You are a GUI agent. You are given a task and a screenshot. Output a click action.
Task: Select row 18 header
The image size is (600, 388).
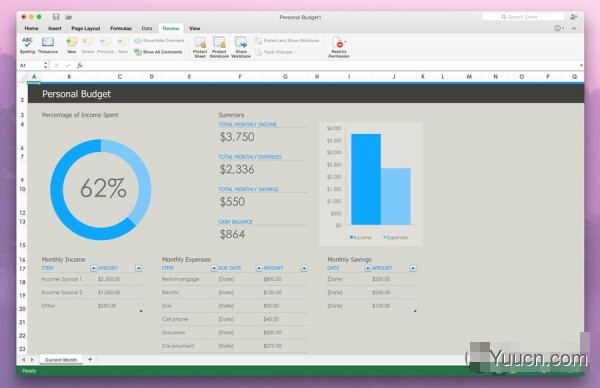[22, 282]
